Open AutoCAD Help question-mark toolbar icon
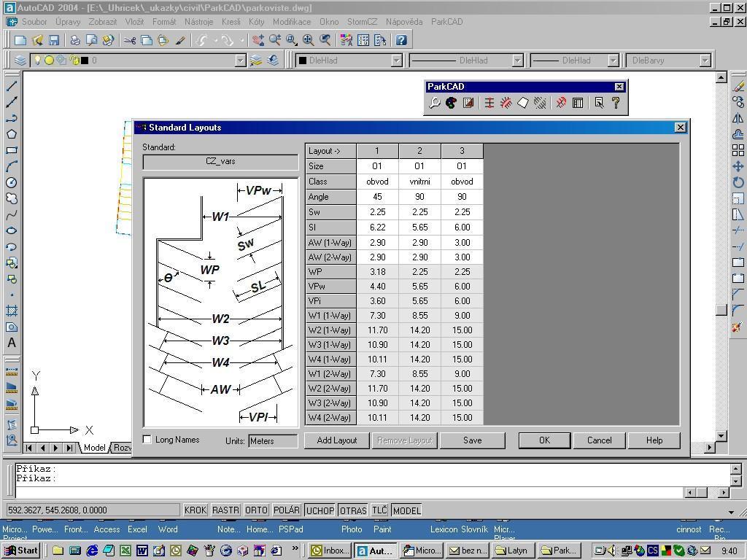 (x=401, y=41)
